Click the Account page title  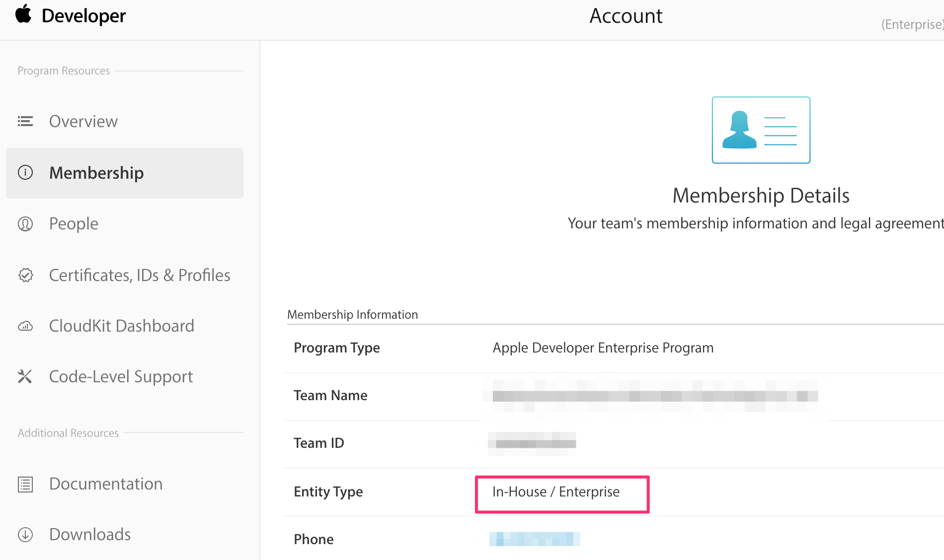click(x=626, y=16)
